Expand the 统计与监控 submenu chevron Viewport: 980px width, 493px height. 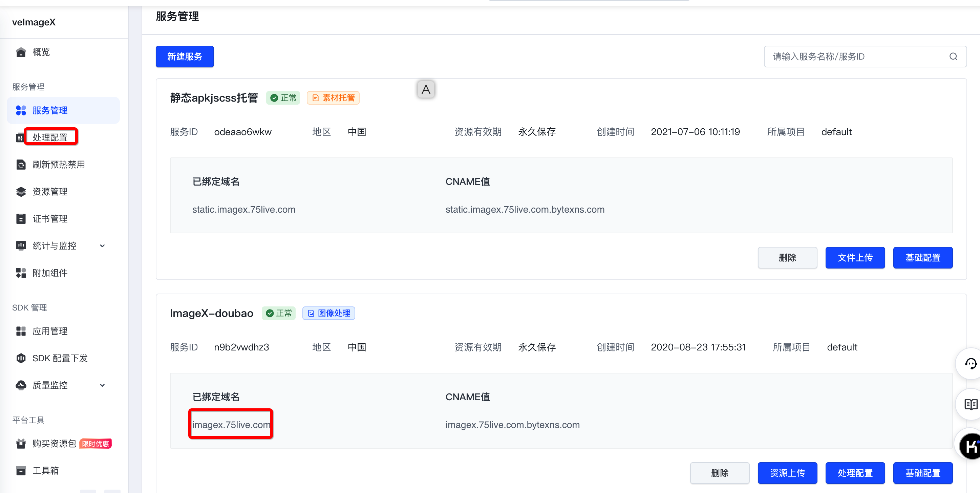tap(102, 246)
